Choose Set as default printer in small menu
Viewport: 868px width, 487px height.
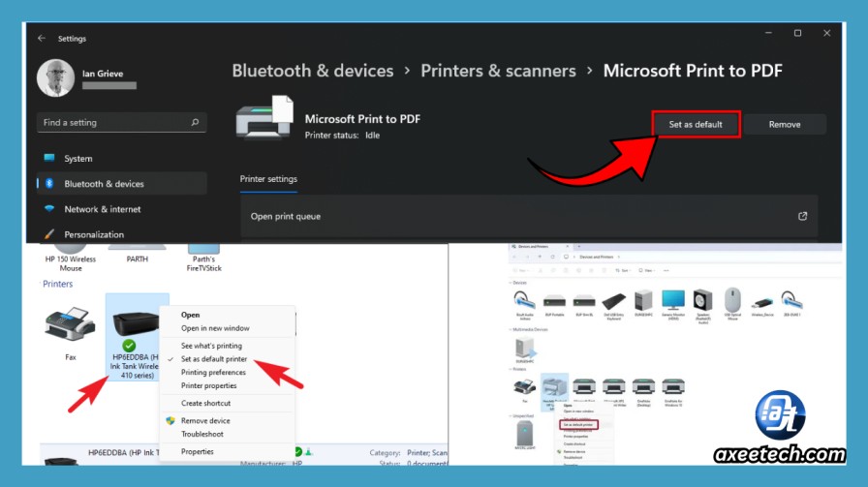click(578, 425)
